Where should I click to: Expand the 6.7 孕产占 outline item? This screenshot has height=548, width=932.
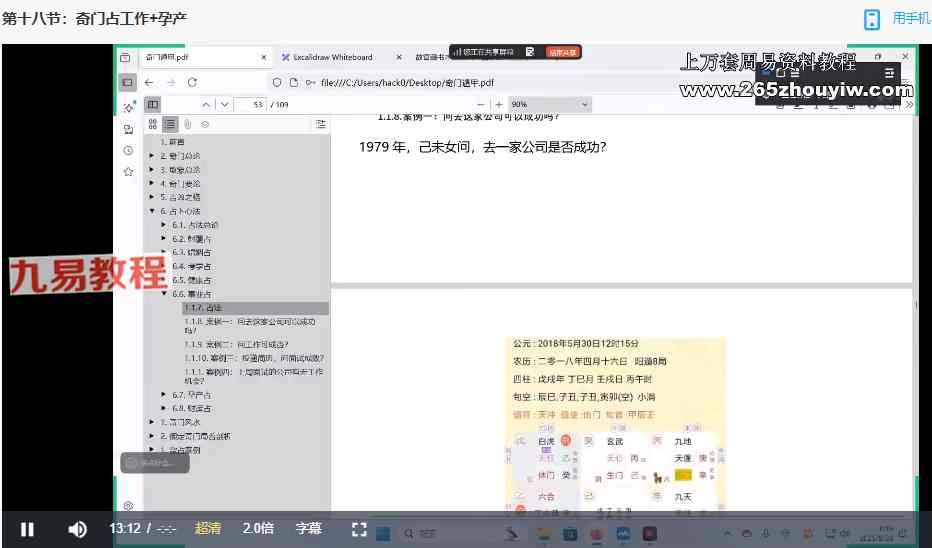click(x=164, y=395)
